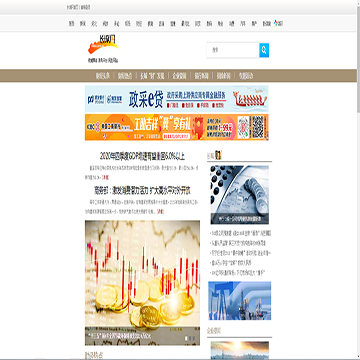Select the last item in the brown nav bar
This screenshot has width=360, height=360.
coord(246,76)
